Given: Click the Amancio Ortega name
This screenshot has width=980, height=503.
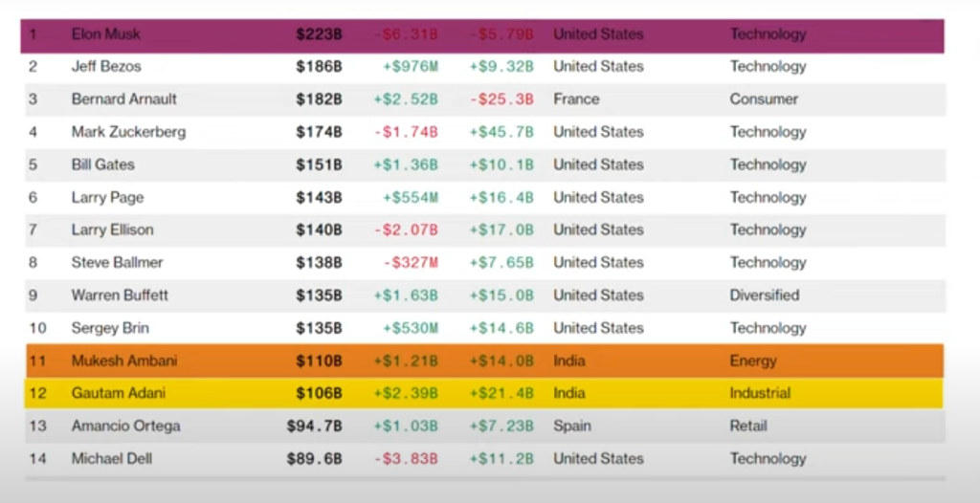Looking at the screenshot, I should 125,426.
